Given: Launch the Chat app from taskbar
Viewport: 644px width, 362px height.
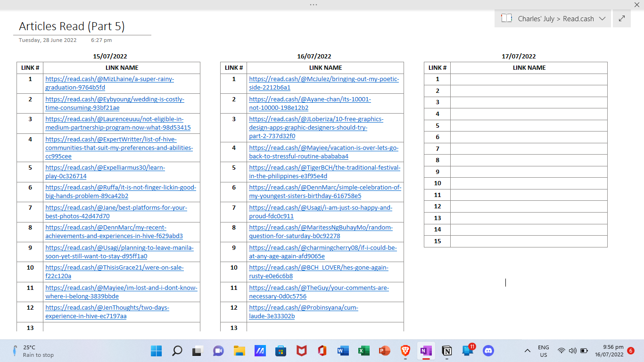Looking at the screenshot, I should pos(218,351).
